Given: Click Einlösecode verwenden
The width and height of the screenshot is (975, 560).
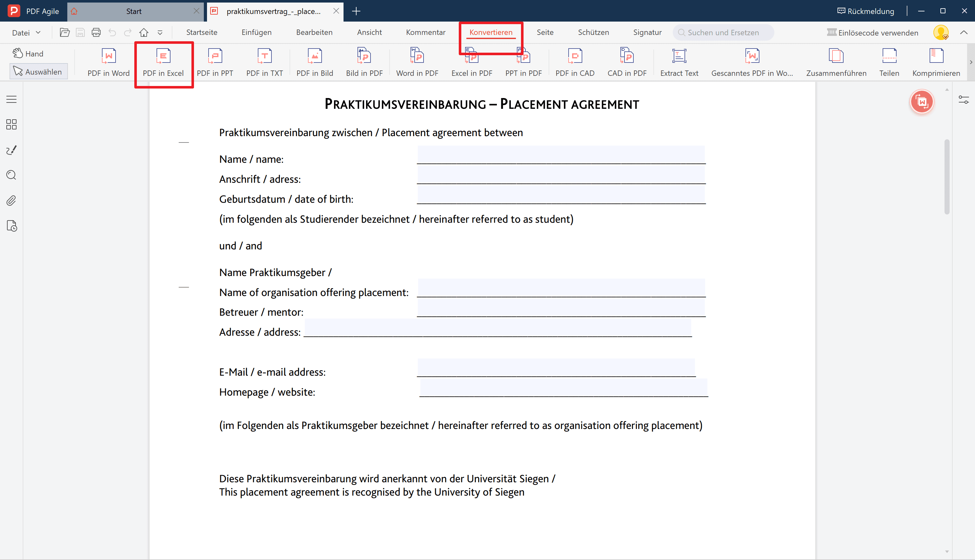Looking at the screenshot, I should tap(873, 33).
